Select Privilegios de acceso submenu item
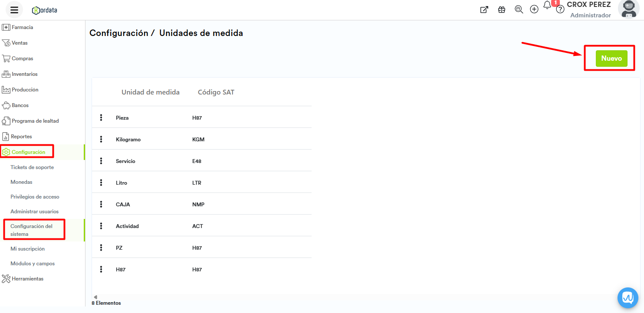 point(35,197)
